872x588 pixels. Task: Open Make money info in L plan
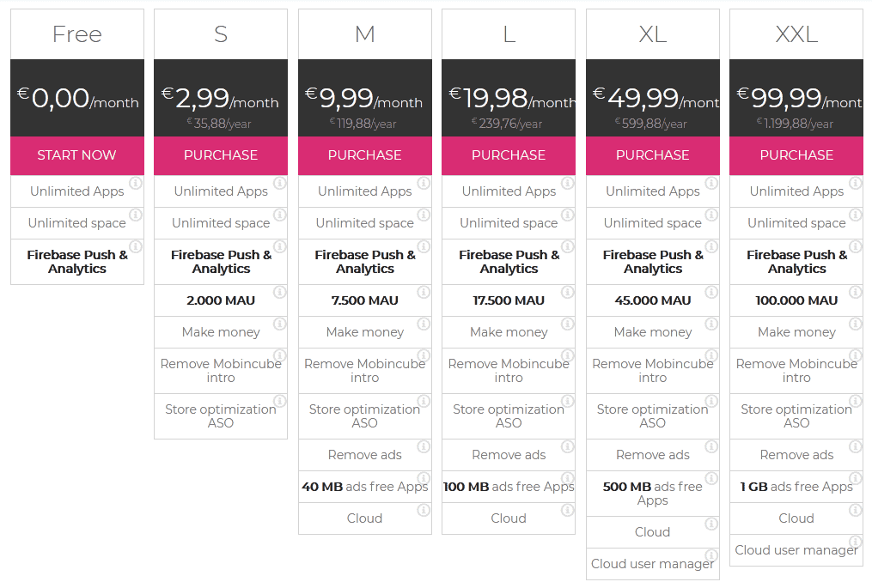click(x=568, y=324)
